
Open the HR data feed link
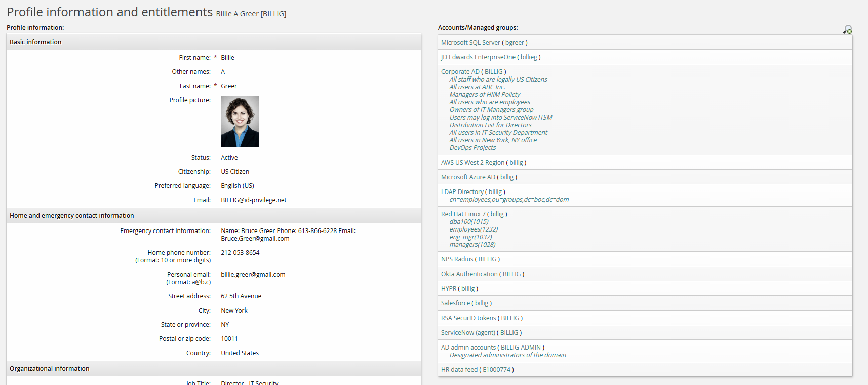(x=459, y=370)
